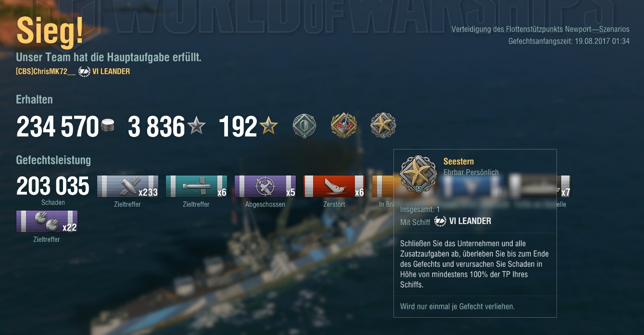Image resolution: width=644 pixels, height=335 pixels.
Task: Click the Seestern starfish medal in rewards row
Action: tap(383, 126)
